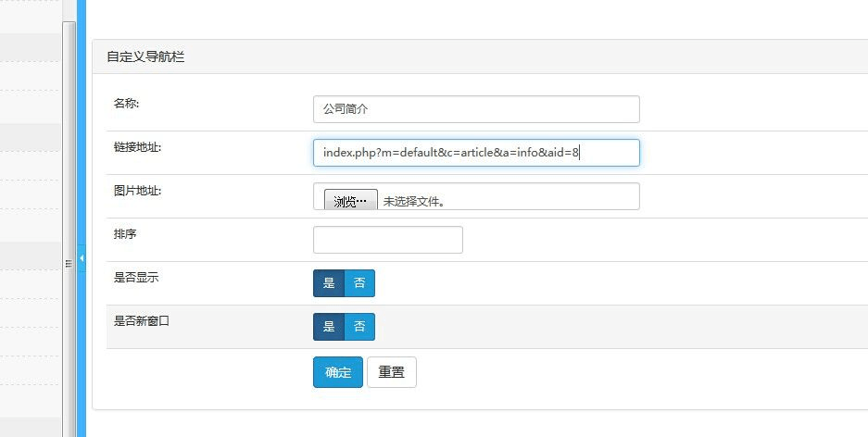Click the 名称 field label
Image resolution: width=868 pixels, height=437 pixels.
(x=126, y=103)
